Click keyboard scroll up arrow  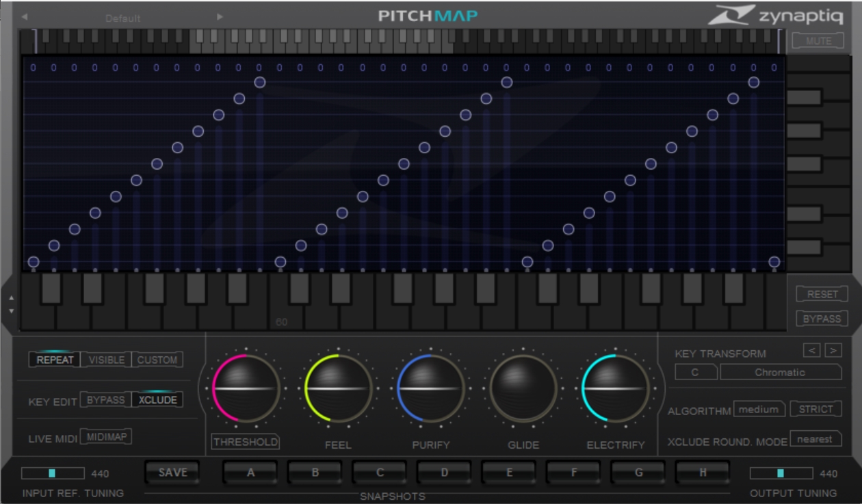[x=10, y=297]
